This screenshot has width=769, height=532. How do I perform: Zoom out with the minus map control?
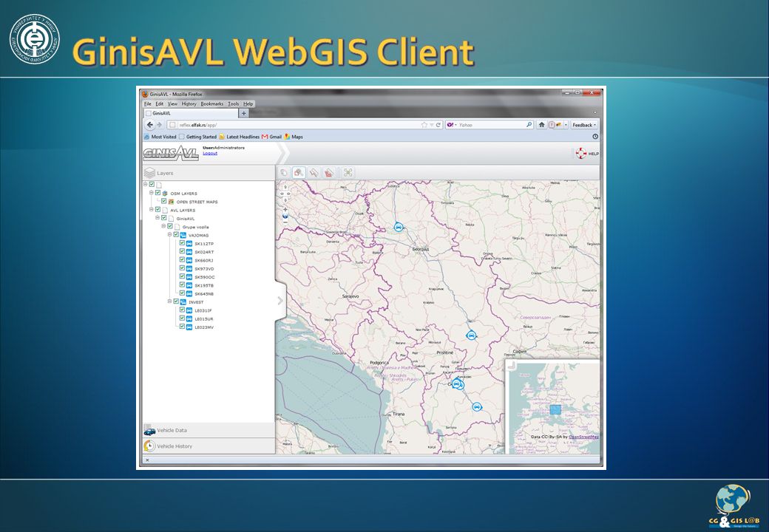[285, 222]
